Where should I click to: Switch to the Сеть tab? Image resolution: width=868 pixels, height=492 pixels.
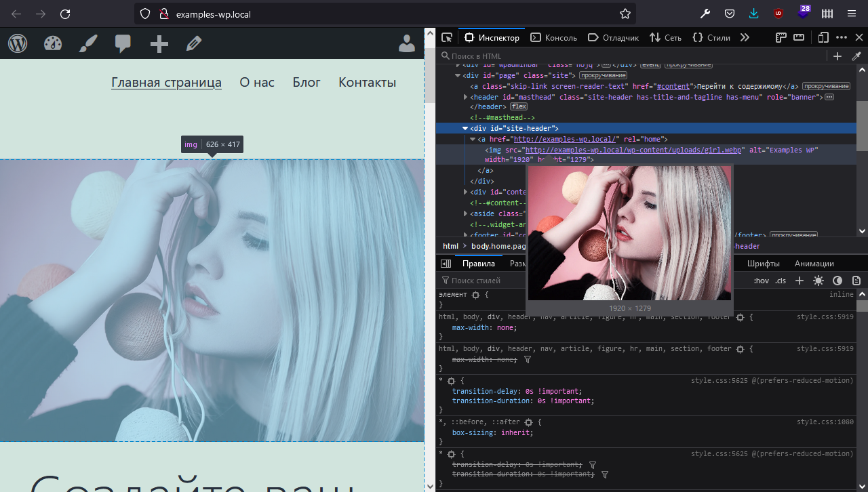click(665, 37)
